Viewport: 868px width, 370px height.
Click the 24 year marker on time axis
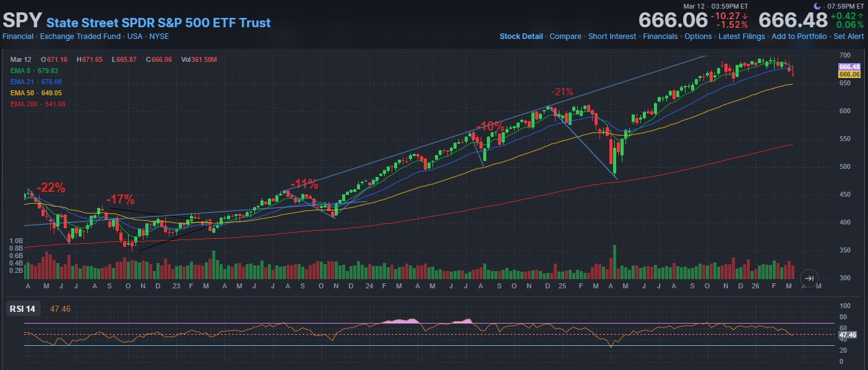tap(369, 286)
